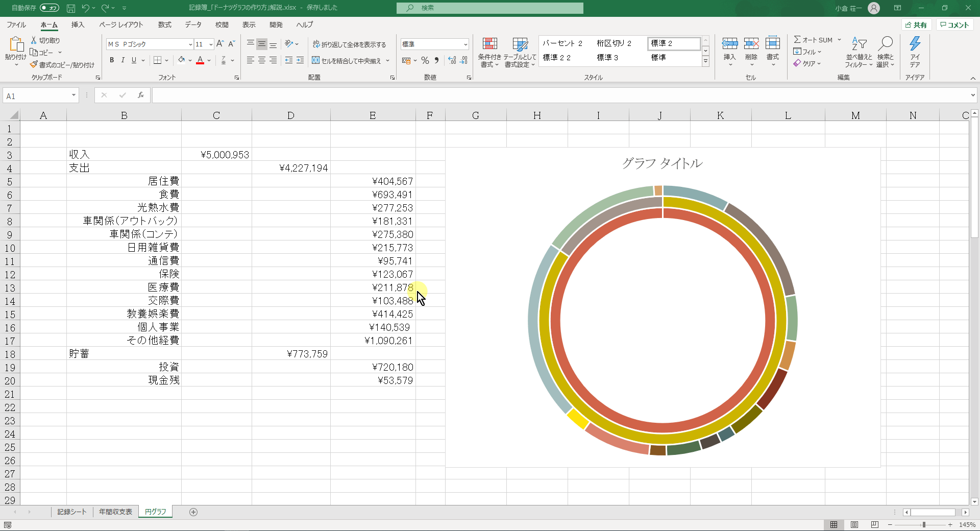The image size is (980, 531).
Task: Click the Format Painter brush icon
Action: (34, 65)
